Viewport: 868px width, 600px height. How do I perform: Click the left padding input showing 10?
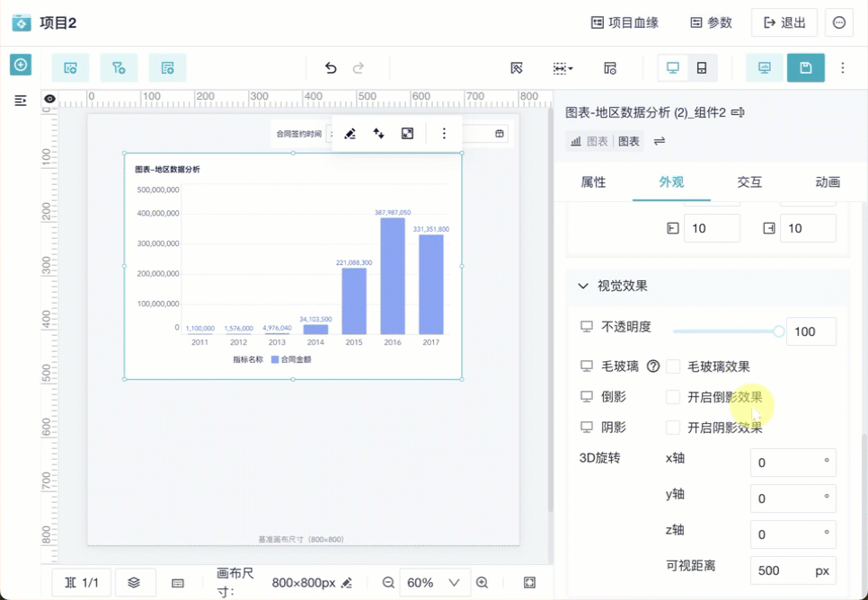712,229
